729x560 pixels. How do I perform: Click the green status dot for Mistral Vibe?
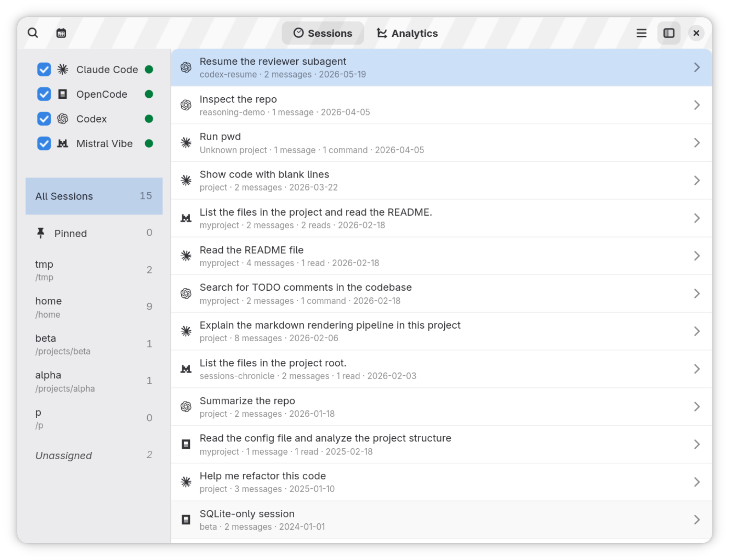click(149, 144)
